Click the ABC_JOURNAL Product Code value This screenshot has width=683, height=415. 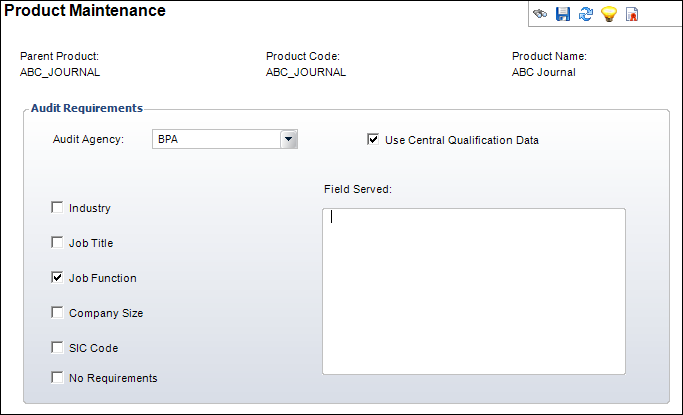coord(306,72)
